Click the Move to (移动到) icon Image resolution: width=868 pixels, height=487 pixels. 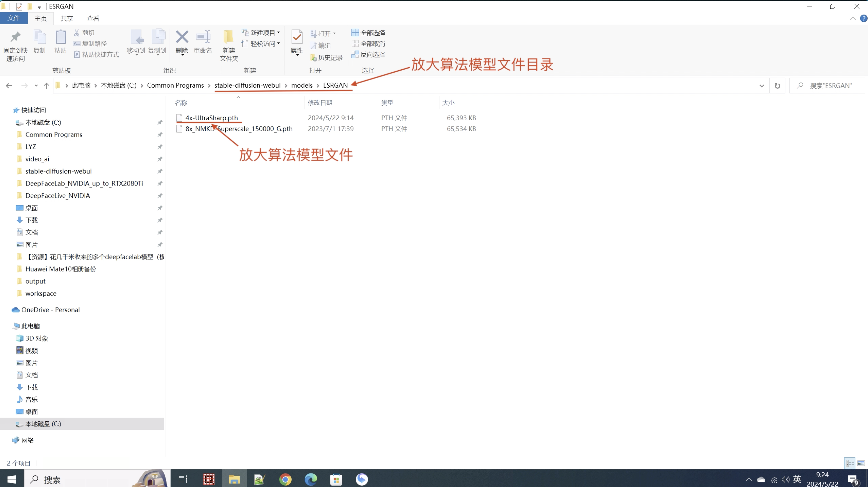pyautogui.click(x=136, y=37)
